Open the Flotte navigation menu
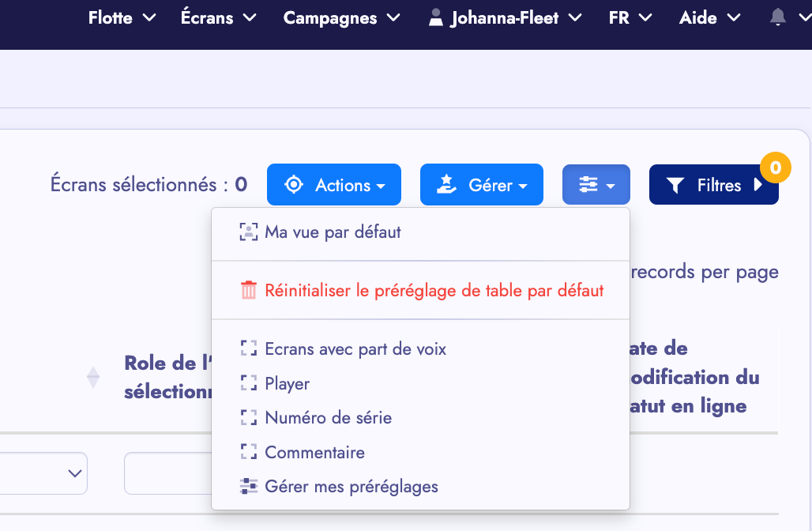 [122, 17]
